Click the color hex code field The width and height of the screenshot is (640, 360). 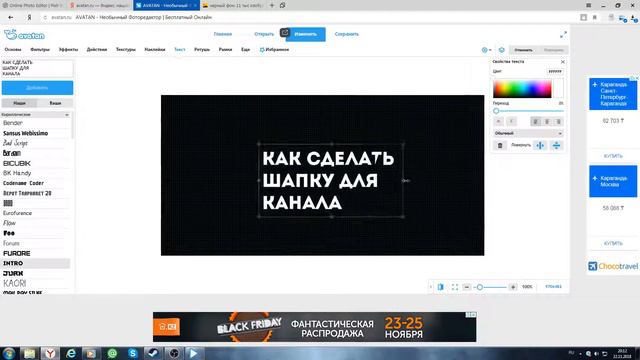[555, 71]
